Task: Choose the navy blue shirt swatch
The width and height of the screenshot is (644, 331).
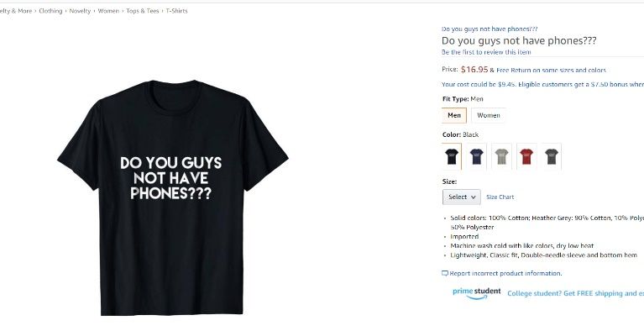Action: [x=477, y=156]
